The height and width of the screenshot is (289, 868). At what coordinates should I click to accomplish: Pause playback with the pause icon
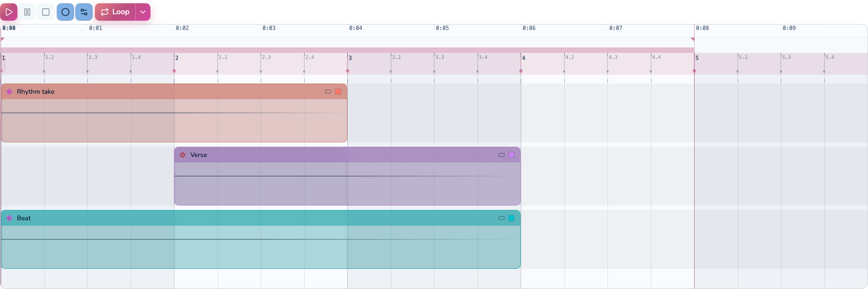click(x=27, y=12)
